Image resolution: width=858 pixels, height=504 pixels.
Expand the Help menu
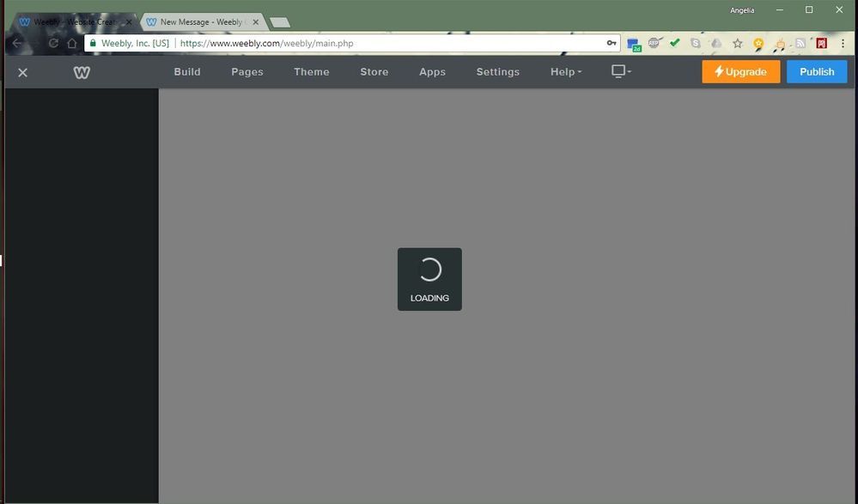tap(565, 72)
